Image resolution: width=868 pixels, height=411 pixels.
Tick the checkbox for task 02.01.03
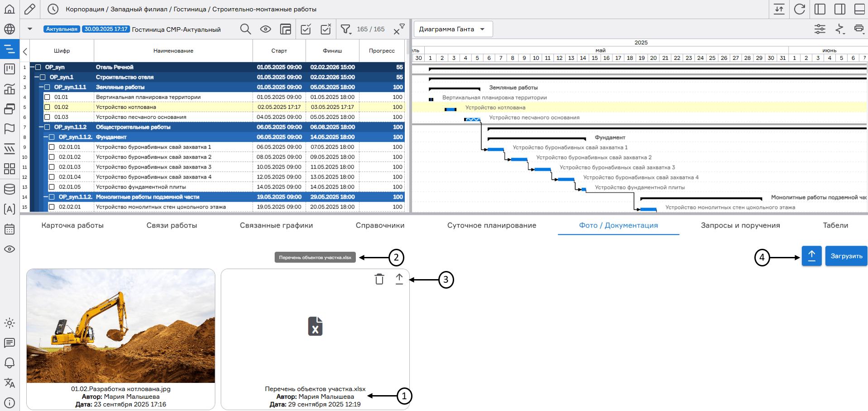52,167
